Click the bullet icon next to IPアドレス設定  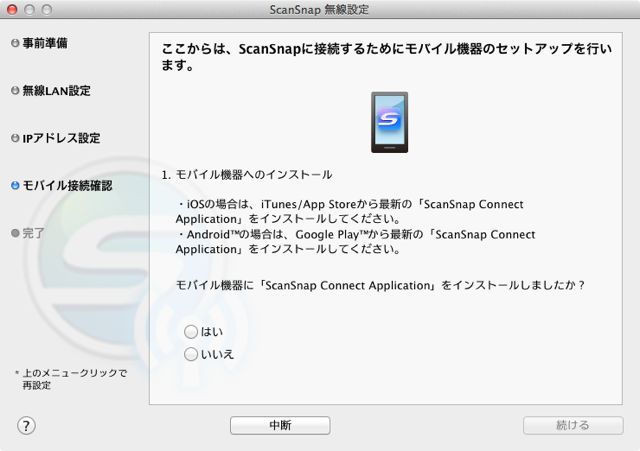(15, 138)
